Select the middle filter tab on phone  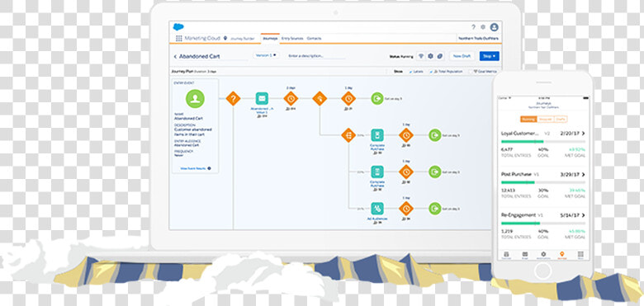pos(545,119)
